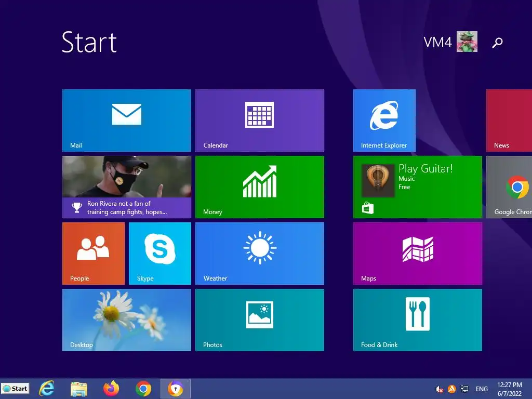Launch Firefox from the taskbar
Image resolution: width=532 pixels, height=399 pixels.
[111, 389]
